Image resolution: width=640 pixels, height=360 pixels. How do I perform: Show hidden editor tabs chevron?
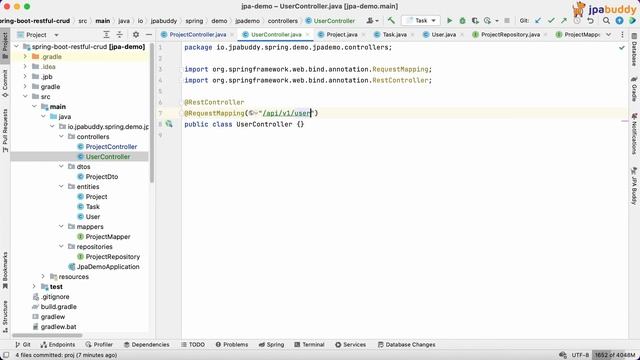[609, 35]
